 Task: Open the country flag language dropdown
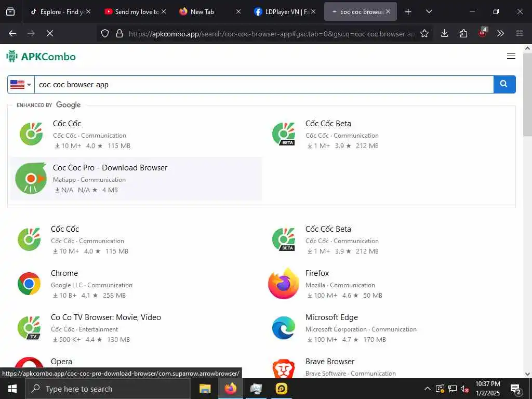21,85
